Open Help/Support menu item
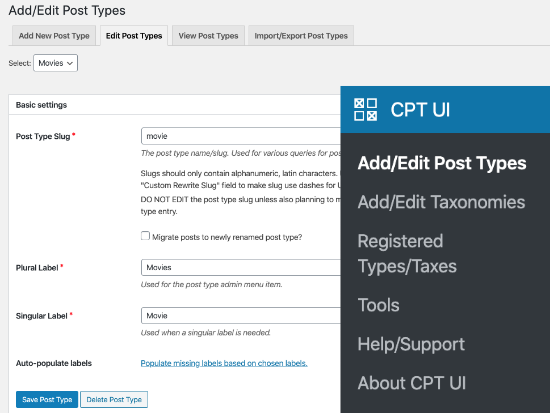Image resolution: width=550 pixels, height=413 pixels. coord(411,344)
